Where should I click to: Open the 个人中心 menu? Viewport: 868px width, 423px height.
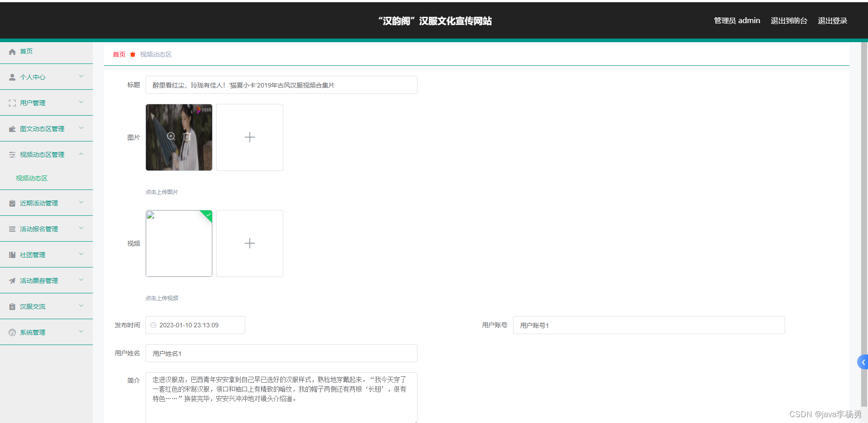[46, 78]
